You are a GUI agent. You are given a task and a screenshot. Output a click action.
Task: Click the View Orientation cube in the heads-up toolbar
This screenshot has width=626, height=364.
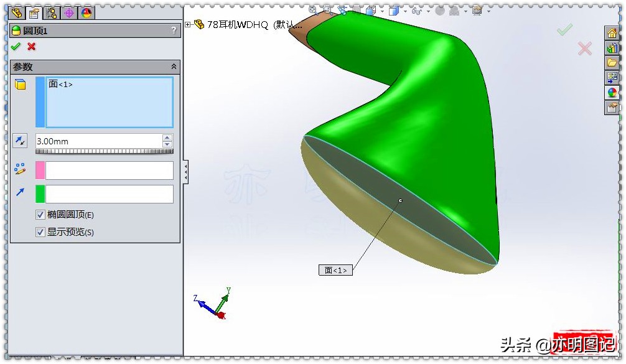pyautogui.click(x=371, y=10)
